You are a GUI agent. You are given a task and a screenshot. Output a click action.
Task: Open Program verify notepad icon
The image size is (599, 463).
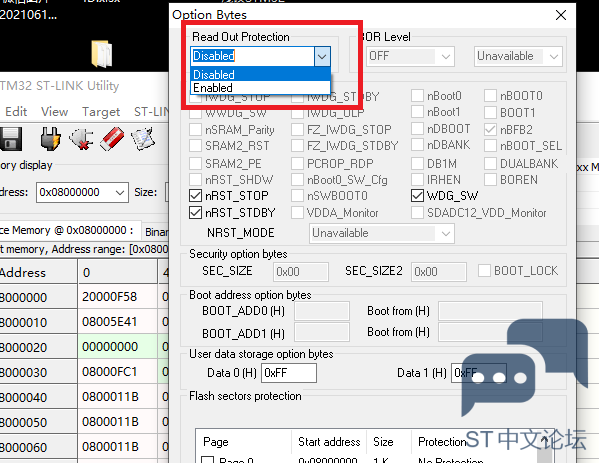143,139
